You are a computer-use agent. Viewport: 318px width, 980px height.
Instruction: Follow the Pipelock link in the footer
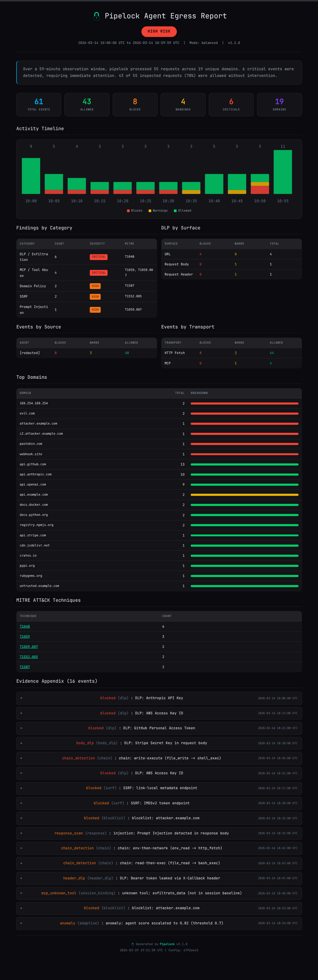[167, 944]
